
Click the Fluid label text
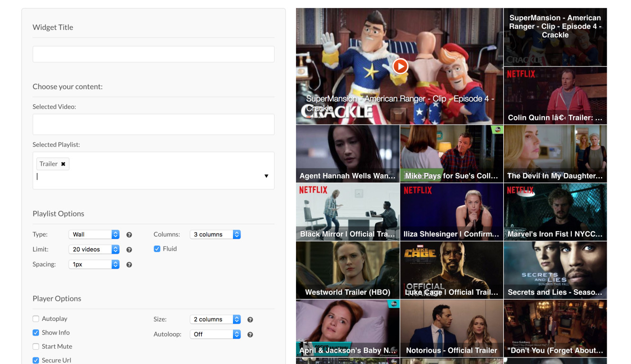click(170, 249)
